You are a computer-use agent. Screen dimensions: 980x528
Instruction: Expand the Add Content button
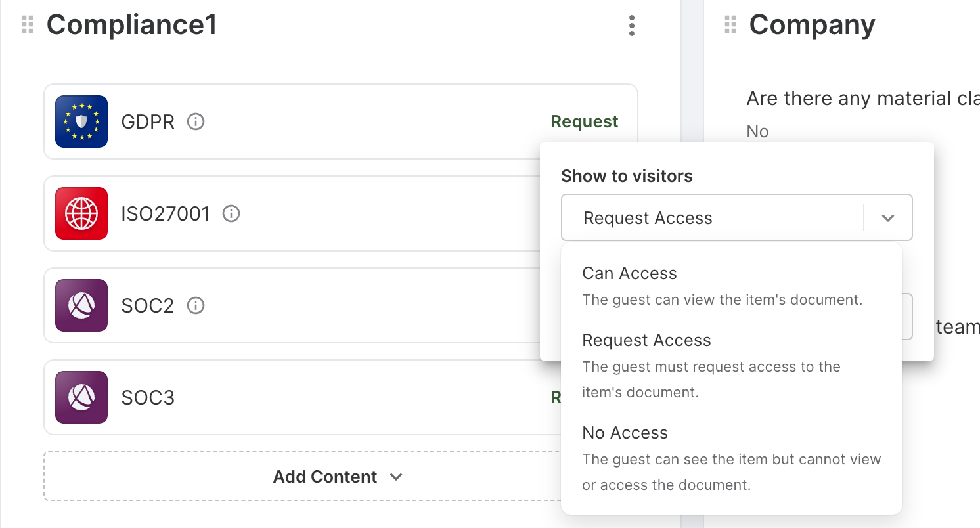coord(338,477)
